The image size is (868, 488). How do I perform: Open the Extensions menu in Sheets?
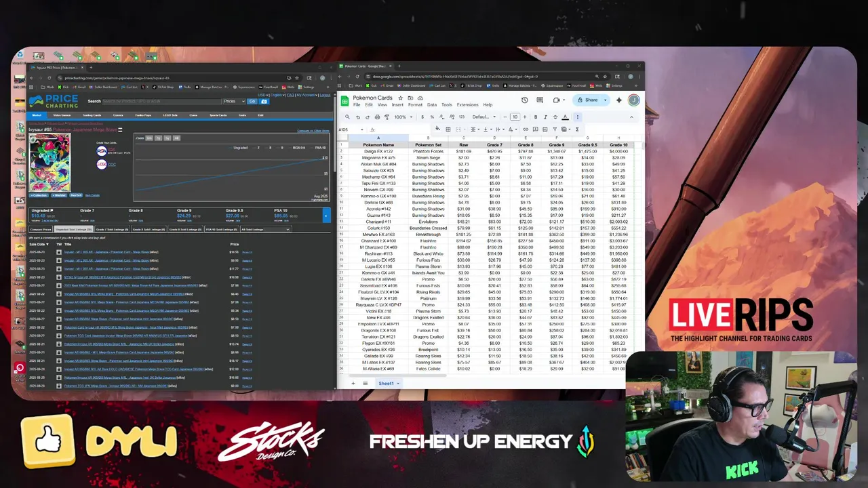click(467, 105)
